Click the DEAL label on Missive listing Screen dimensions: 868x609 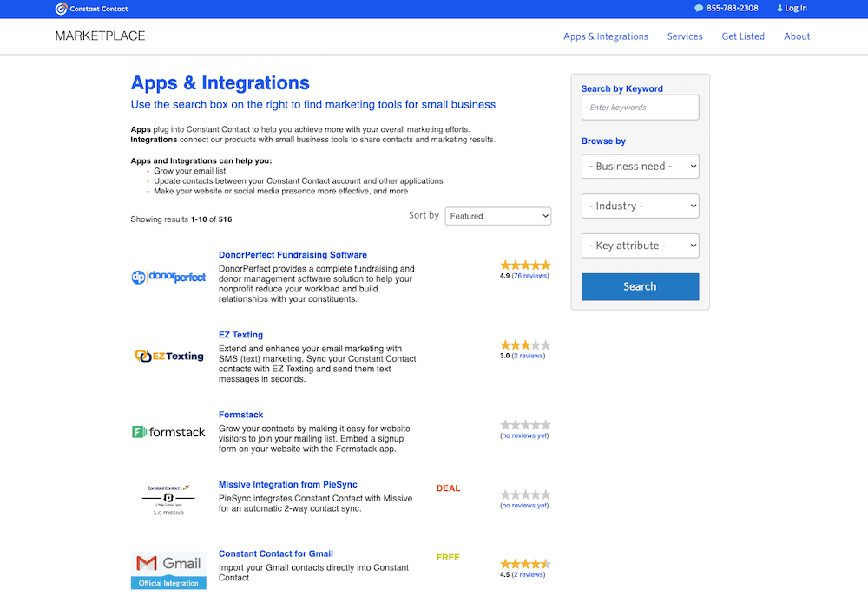[x=449, y=488]
